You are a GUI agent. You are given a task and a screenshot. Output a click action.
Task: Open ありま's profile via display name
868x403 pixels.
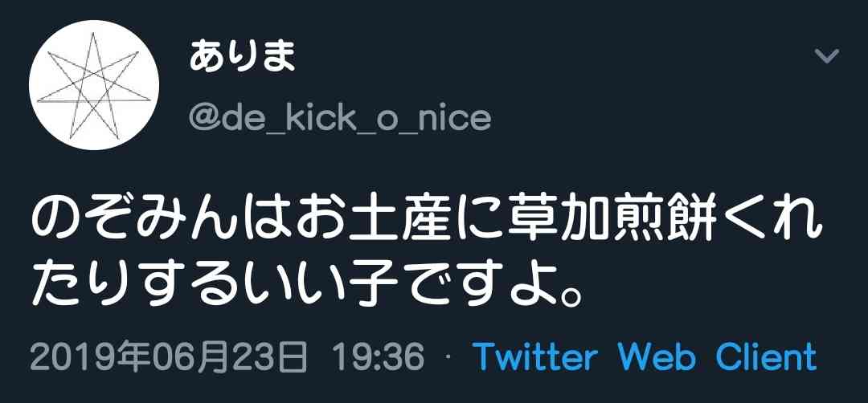click(242, 57)
